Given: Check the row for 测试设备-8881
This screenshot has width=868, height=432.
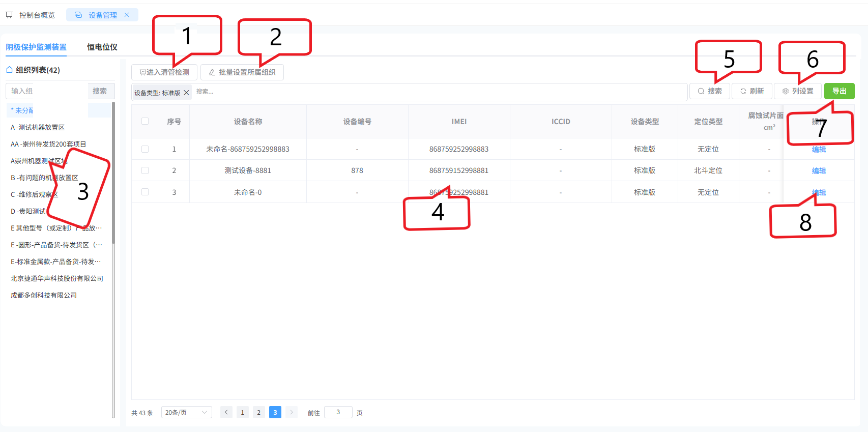Looking at the screenshot, I should click(x=145, y=170).
